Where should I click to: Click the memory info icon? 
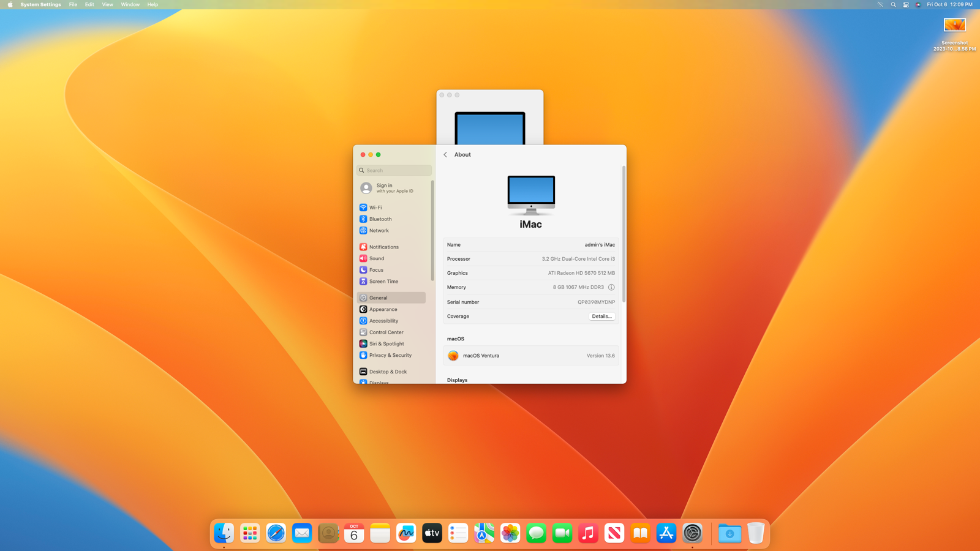(x=611, y=287)
